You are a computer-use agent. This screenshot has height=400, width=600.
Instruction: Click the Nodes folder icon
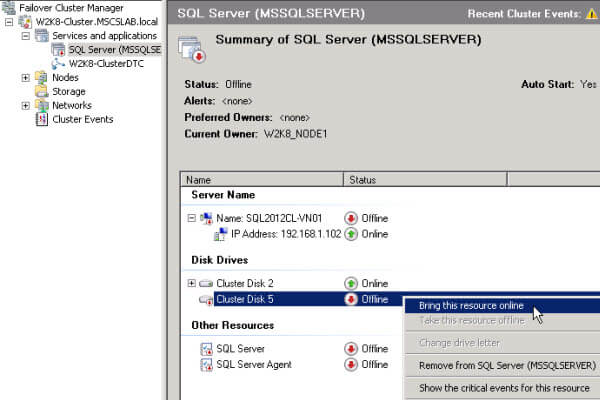(41, 77)
